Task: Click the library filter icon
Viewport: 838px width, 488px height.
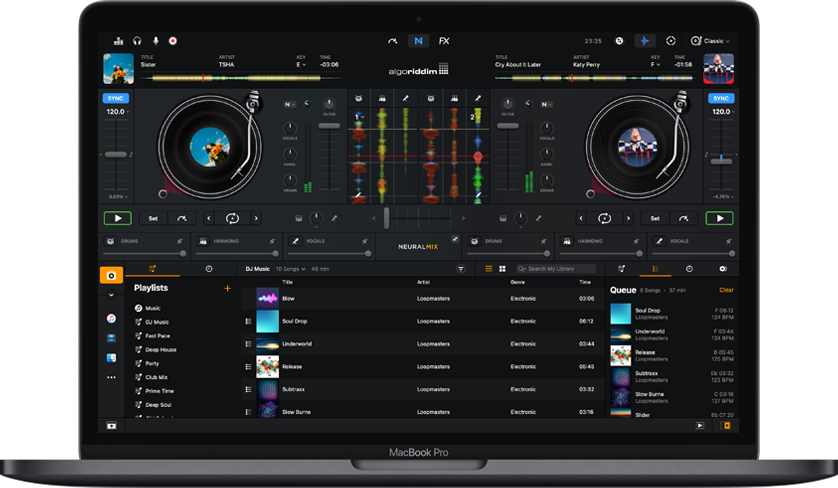Action: tap(461, 269)
